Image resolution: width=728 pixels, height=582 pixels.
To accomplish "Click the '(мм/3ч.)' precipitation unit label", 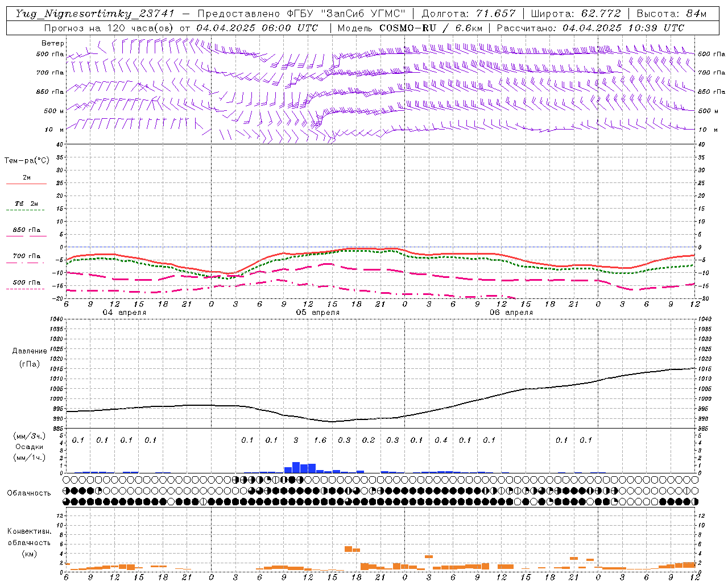I will (x=30, y=436).
